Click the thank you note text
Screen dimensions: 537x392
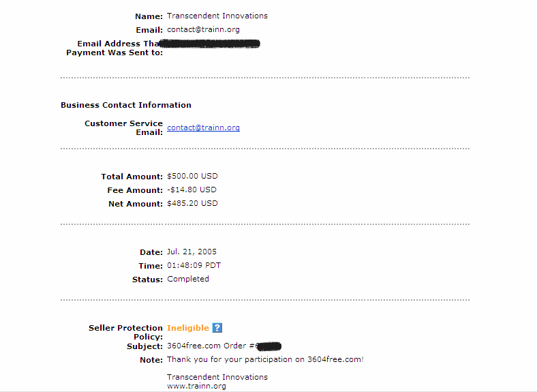point(265,359)
